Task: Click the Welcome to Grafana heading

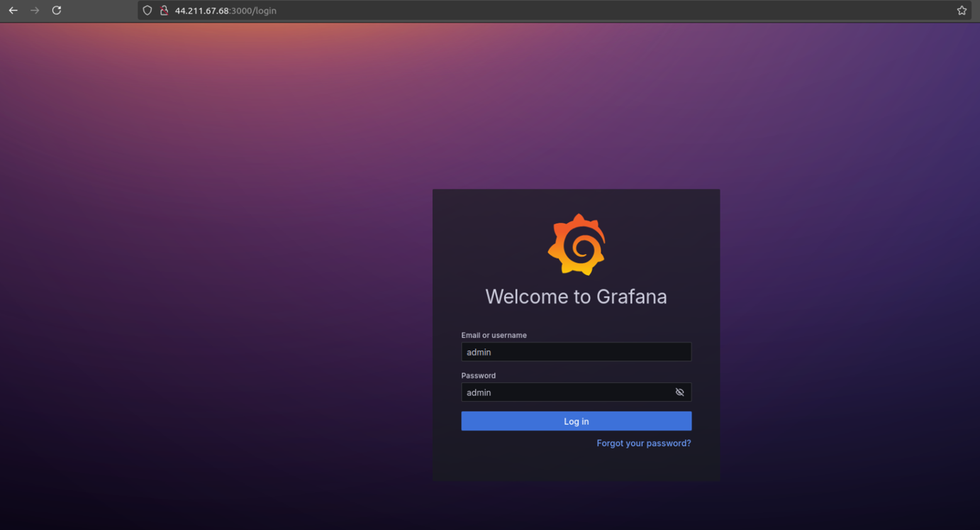Action: [576, 297]
